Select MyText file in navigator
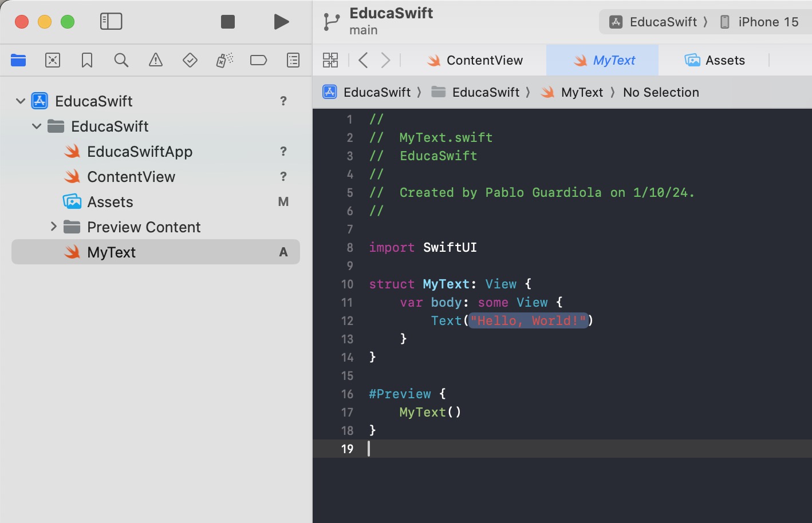 pos(156,252)
